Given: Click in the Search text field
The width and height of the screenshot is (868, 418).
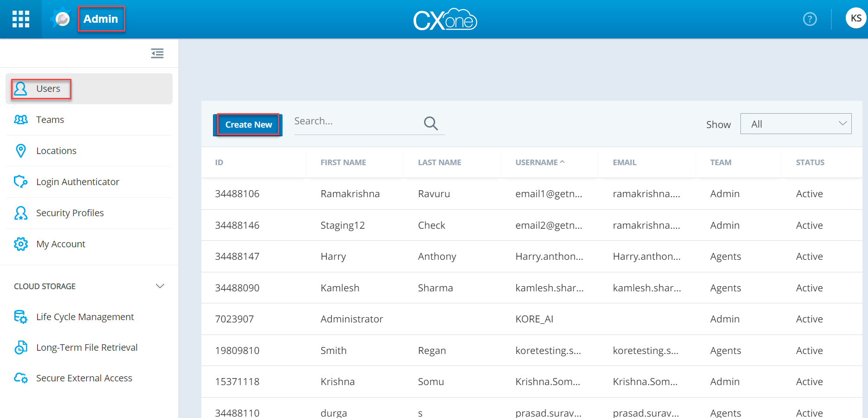Looking at the screenshot, I should 355,122.
